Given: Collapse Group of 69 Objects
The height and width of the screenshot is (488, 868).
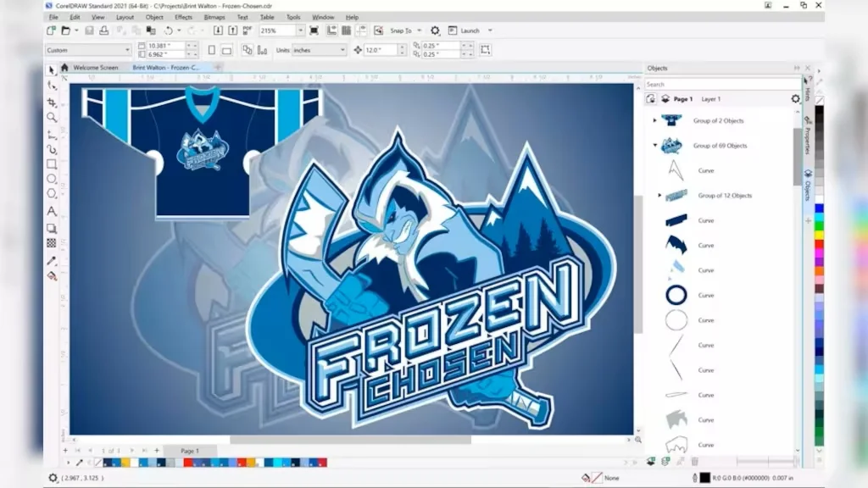Looking at the screenshot, I should pos(655,146).
